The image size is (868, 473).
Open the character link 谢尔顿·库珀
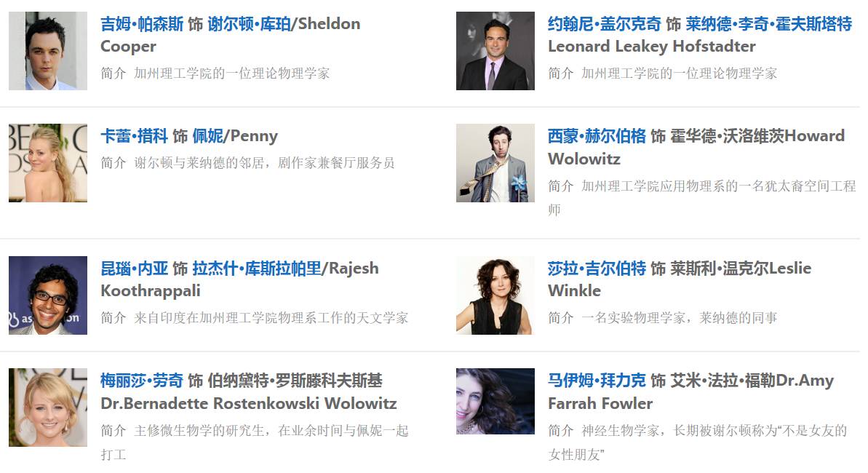(x=249, y=24)
